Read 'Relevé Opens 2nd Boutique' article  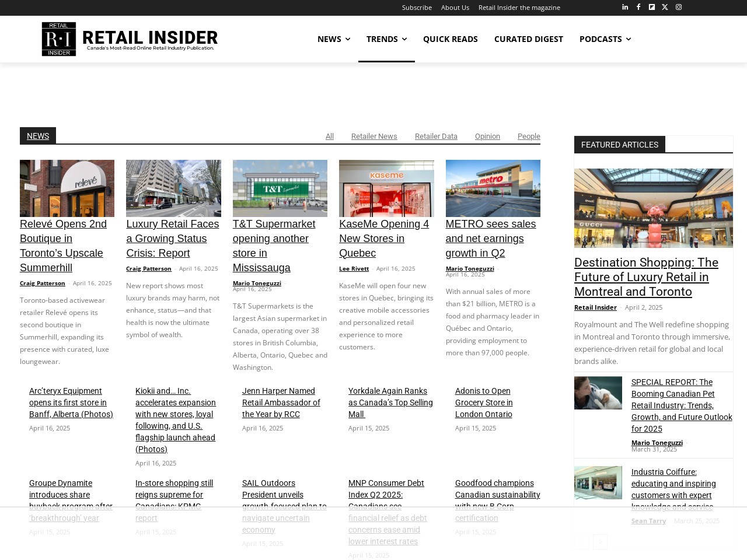(63, 246)
